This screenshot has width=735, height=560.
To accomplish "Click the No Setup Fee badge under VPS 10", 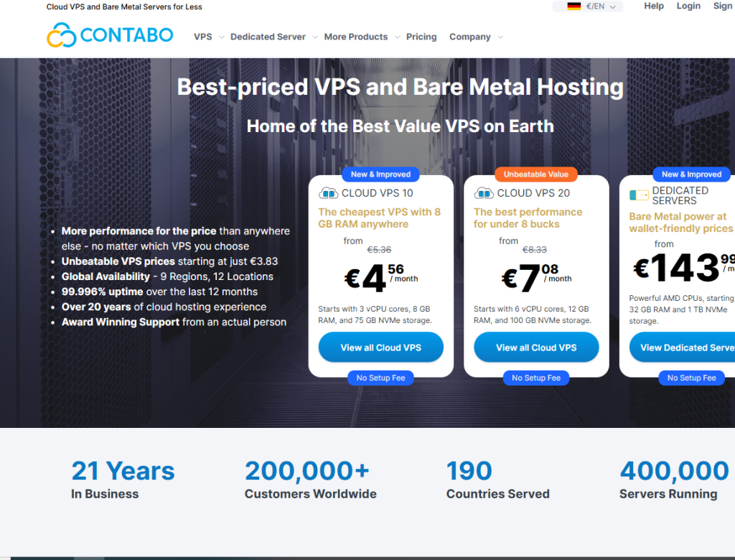I will [380, 378].
